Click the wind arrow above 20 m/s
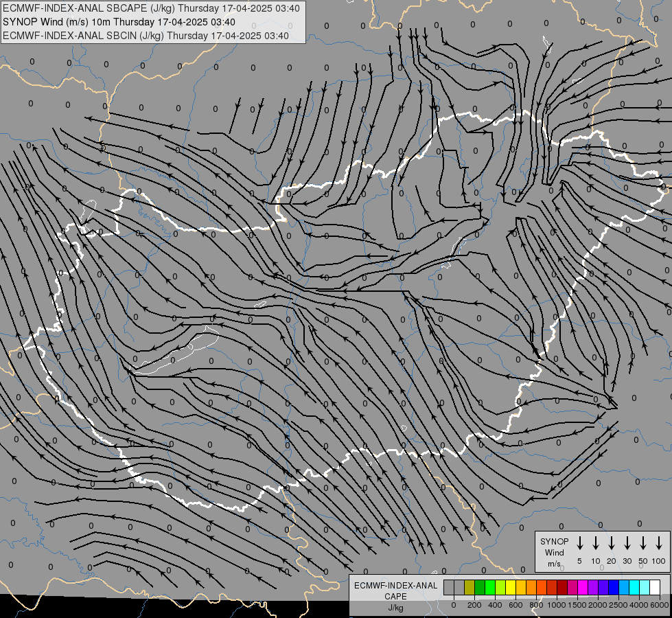 click(x=612, y=543)
